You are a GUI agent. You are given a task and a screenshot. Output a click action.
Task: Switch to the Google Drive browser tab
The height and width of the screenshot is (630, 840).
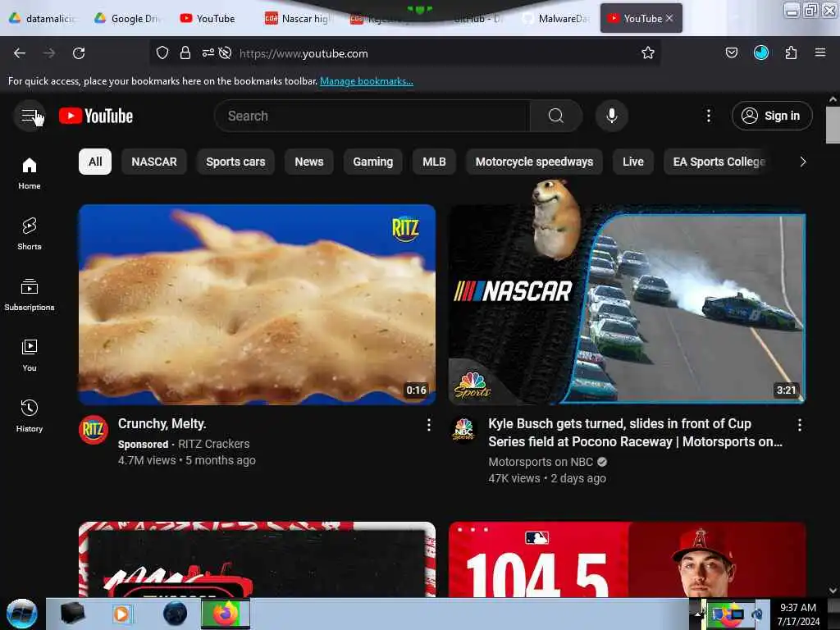pyautogui.click(x=128, y=19)
